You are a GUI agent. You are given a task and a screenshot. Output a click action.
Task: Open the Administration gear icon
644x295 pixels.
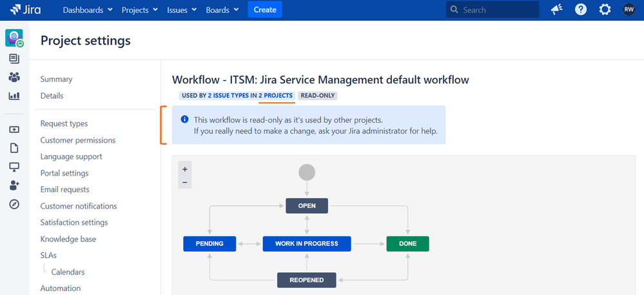(x=605, y=10)
